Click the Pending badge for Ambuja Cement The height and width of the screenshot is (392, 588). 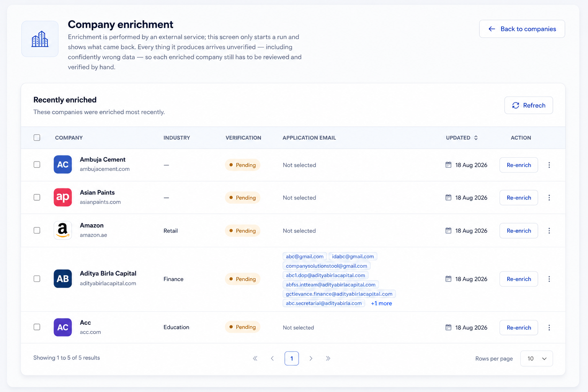243,165
